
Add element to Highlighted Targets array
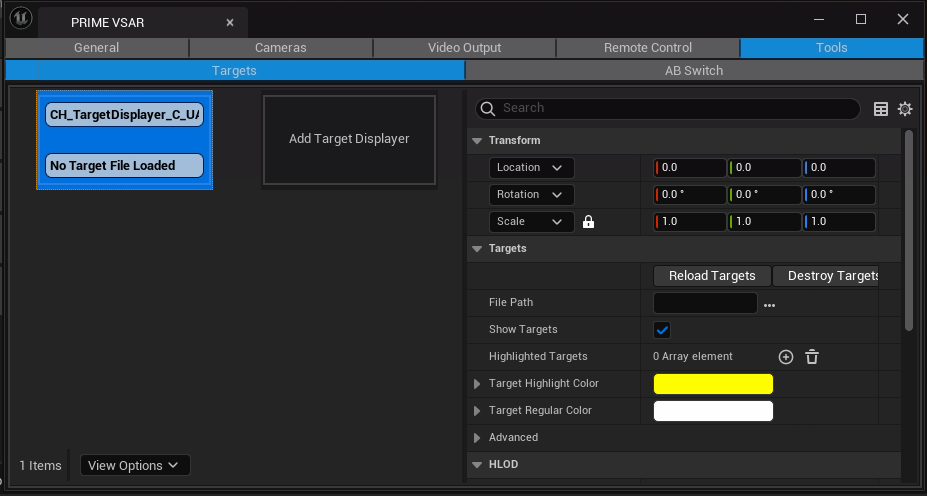click(x=786, y=357)
